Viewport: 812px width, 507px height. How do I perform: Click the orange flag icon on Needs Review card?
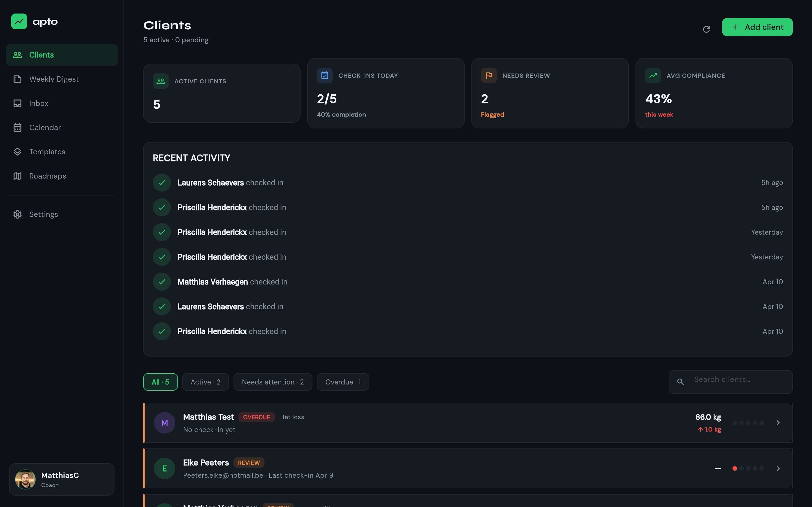(x=489, y=75)
